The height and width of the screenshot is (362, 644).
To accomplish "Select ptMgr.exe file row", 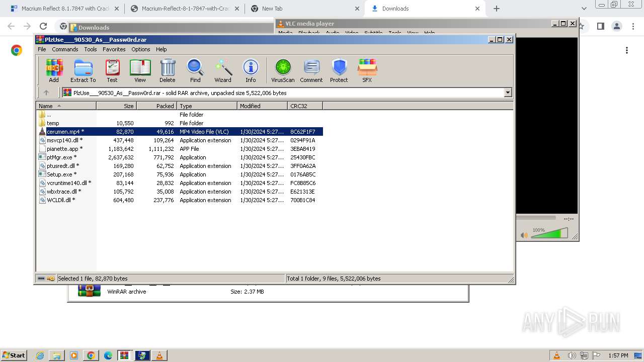I will [180, 157].
